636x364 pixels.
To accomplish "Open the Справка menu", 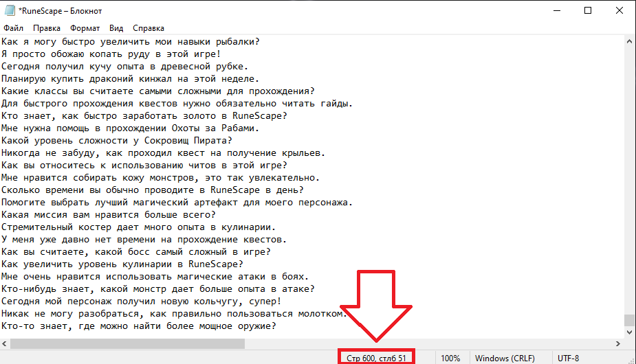I will 149,28.
